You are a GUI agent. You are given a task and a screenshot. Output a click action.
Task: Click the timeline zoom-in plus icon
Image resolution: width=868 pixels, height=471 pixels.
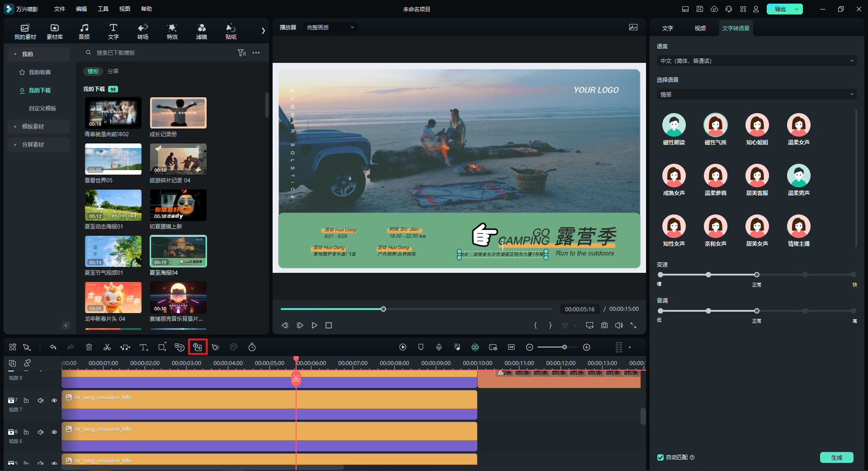tap(586, 347)
